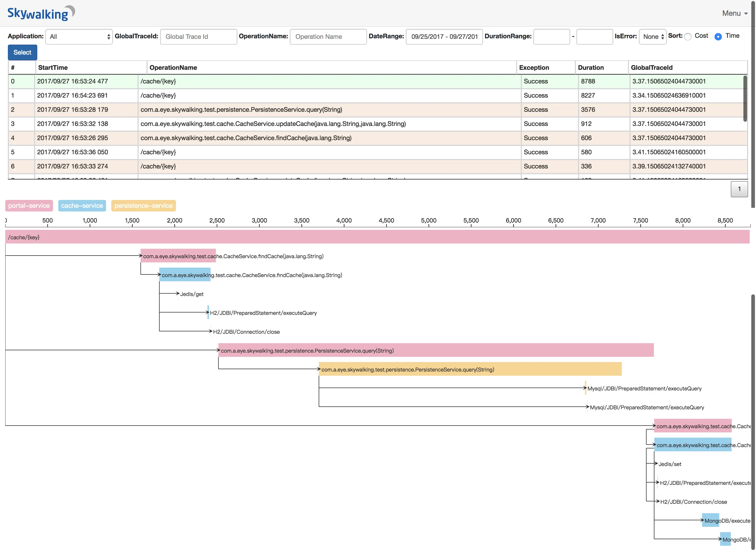
Task: Open the Menu dropdown
Action: click(734, 13)
